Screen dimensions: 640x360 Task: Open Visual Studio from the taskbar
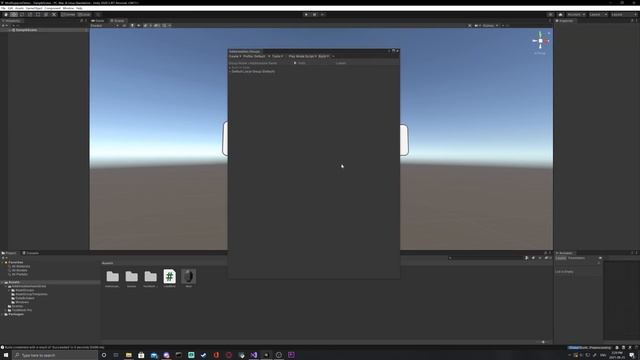(x=253, y=355)
